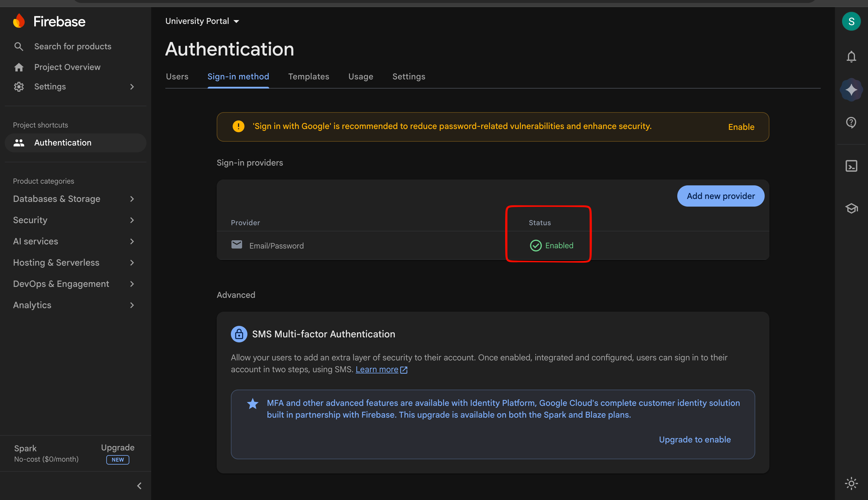
Task: Click the Add new provider button
Action: (x=721, y=196)
